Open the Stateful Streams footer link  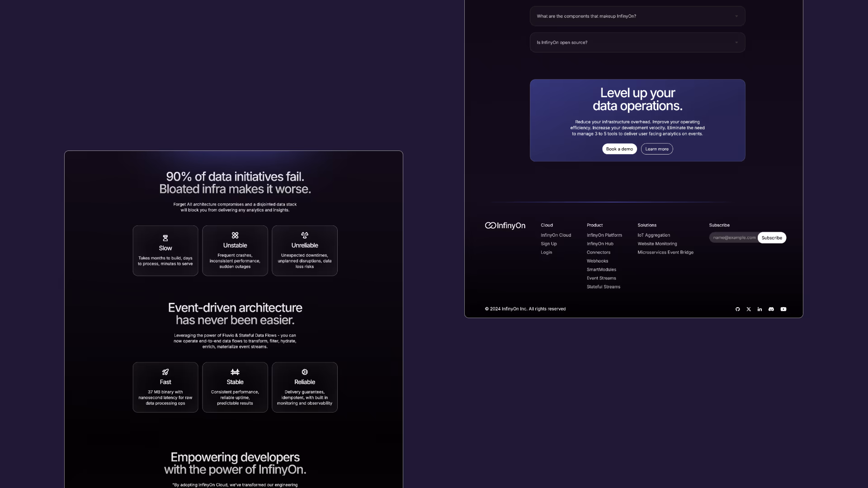point(604,287)
